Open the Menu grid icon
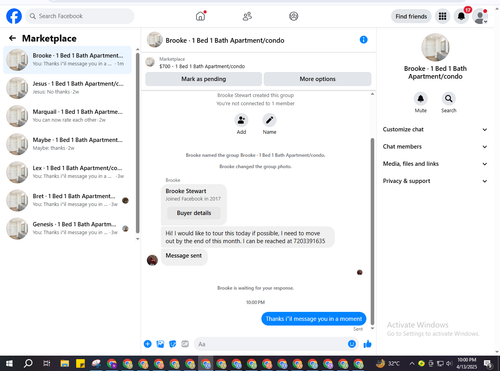Image resolution: width=500 pixels, height=371 pixels. [442, 16]
